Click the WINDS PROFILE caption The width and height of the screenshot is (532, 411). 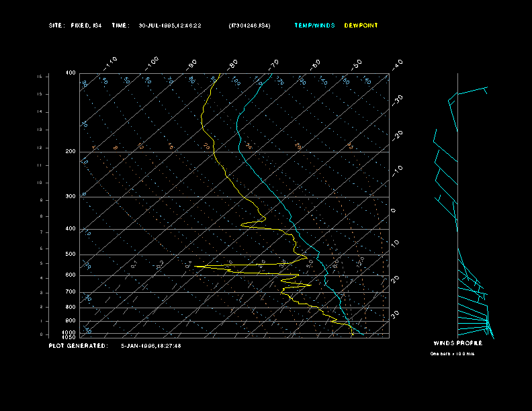(458, 343)
